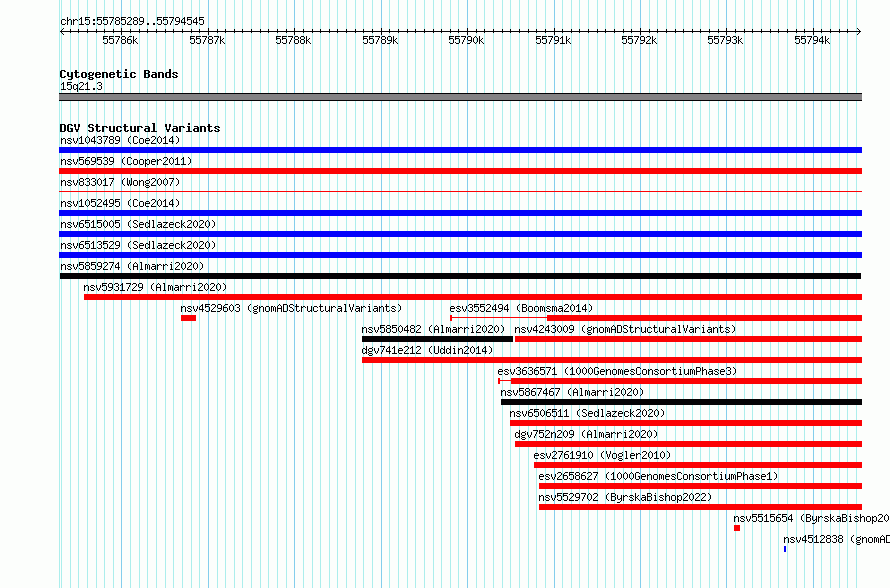Image resolution: width=890 pixels, height=588 pixels.
Task: Click the dgv741e212 (Uddin2014) label
Action: coord(427,350)
